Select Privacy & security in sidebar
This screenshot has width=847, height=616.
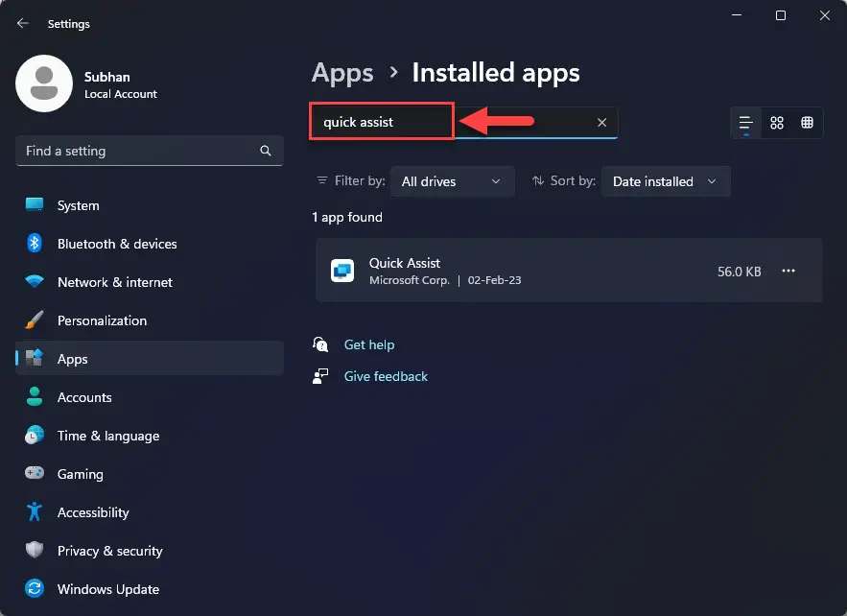pos(110,551)
